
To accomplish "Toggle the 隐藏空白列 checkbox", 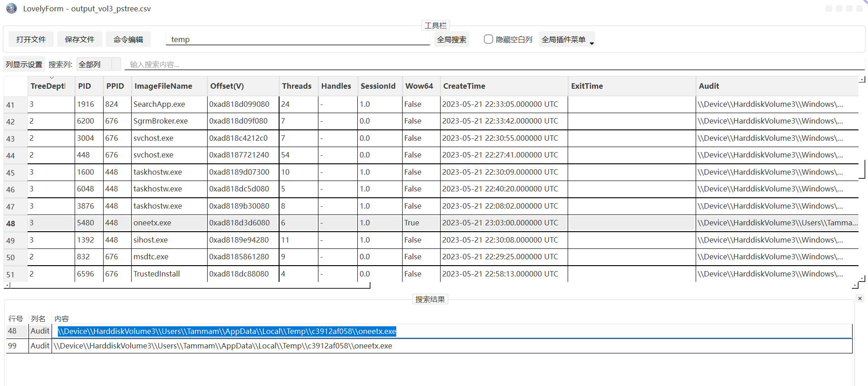I will (x=488, y=39).
